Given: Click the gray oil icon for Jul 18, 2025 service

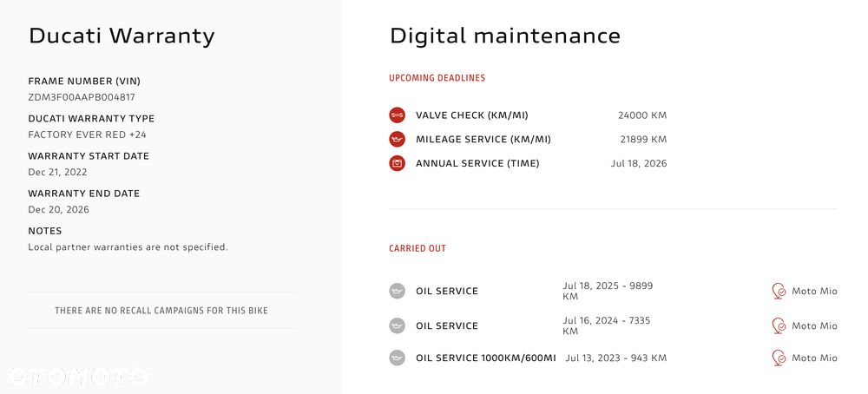Looking at the screenshot, I should click(397, 291).
